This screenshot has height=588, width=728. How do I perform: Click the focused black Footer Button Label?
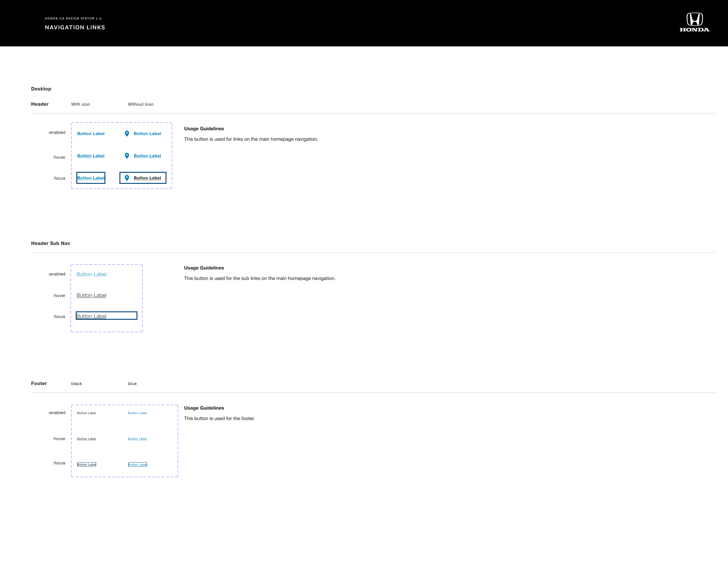(87, 465)
